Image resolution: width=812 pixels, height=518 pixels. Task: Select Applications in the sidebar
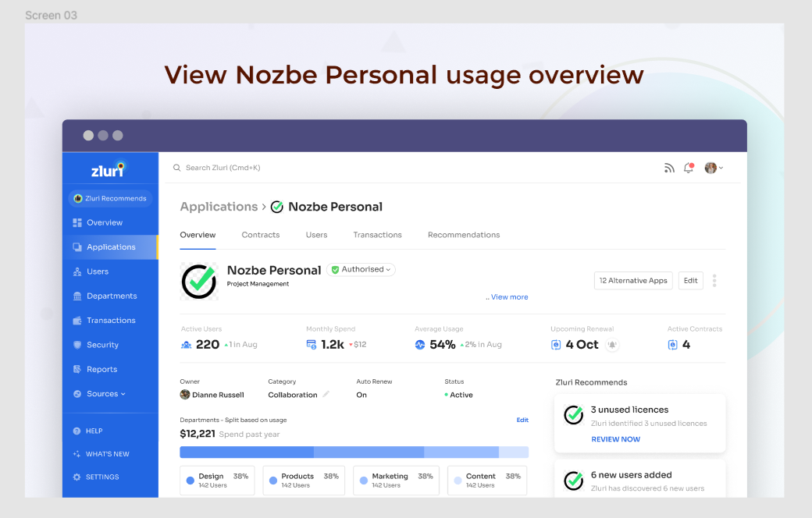tap(110, 247)
